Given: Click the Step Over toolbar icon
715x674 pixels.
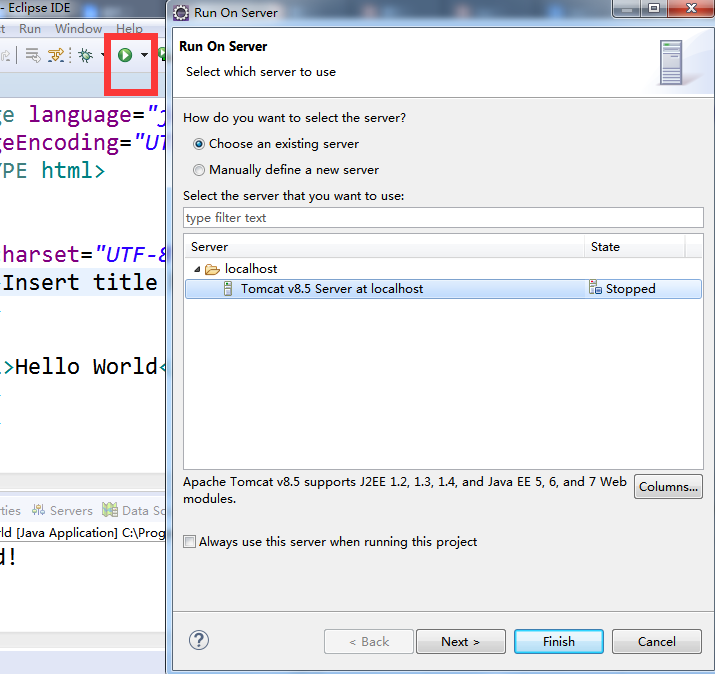Looking at the screenshot, I should point(57,55).
